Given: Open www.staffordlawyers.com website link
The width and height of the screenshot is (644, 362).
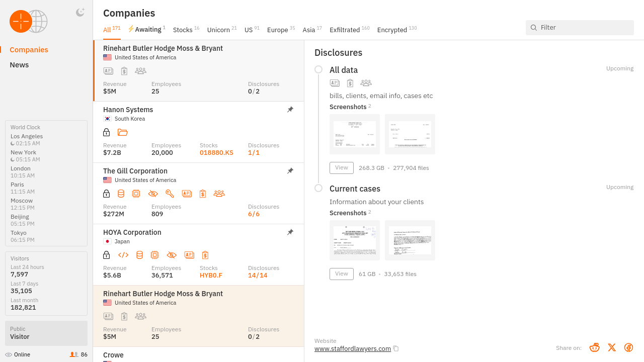Looking at the screenshot, I should point(352,348).
